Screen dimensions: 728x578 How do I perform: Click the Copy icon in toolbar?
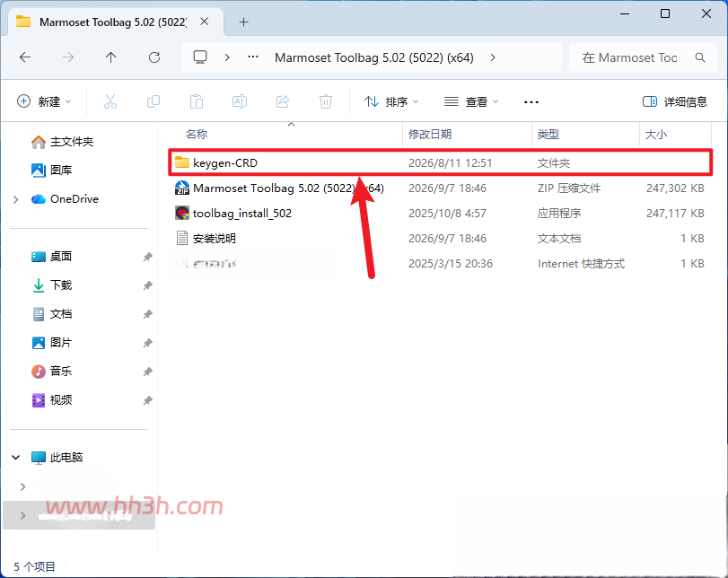pyautogui.click(x=153, y=101)
